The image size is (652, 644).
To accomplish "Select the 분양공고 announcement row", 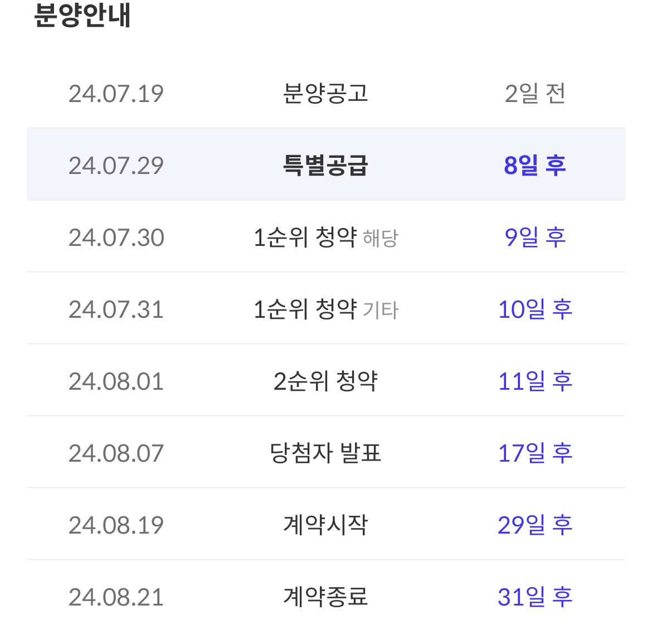I will point(326,94).
